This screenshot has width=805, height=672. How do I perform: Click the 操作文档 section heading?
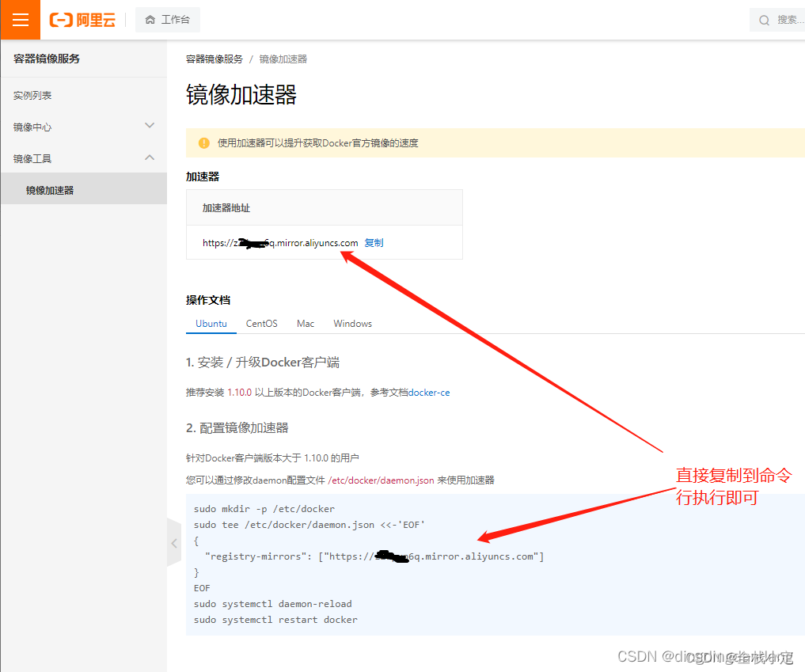coord(208,300)
